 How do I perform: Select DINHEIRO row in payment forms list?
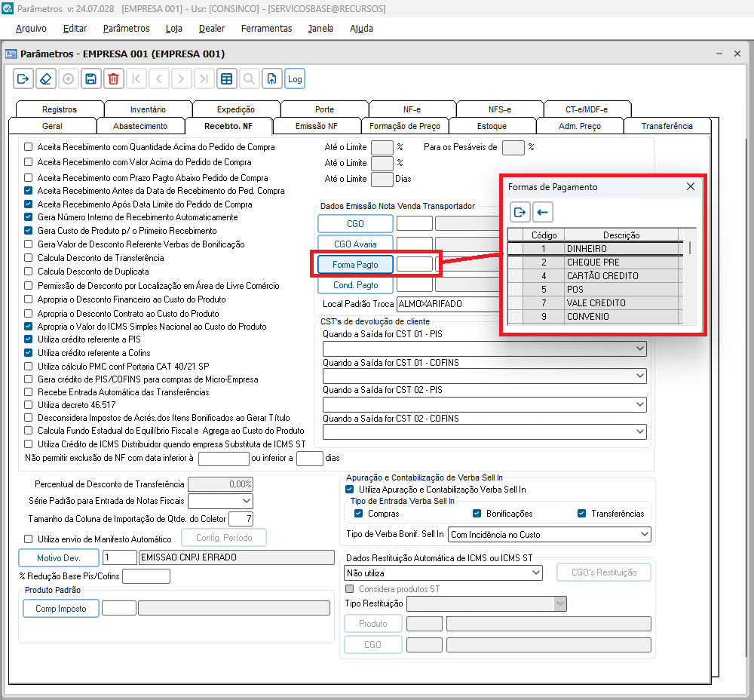(x=596, y=249)
